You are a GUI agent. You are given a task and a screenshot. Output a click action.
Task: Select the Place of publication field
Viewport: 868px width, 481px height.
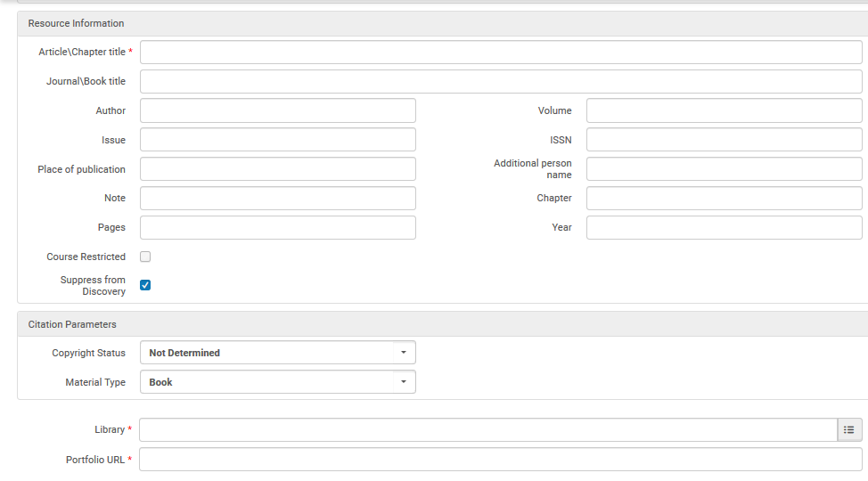click(277, 169)
